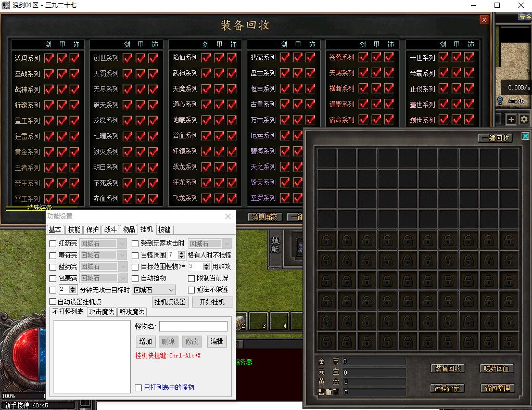Screen dimensions: 532x410
Task: Adjust the minutes spinner set to 2
Action: (72, 290)
